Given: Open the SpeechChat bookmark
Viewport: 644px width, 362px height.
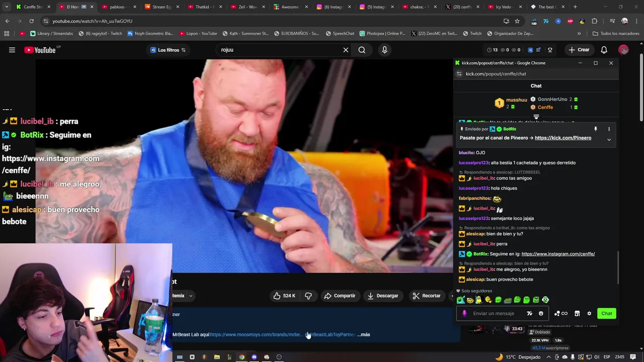Looking at the screenshot, I should (x=340, y=34).
